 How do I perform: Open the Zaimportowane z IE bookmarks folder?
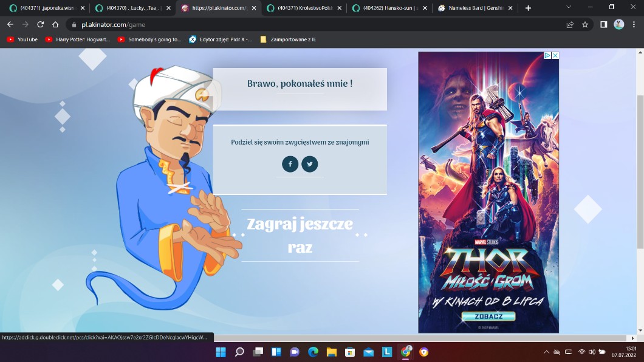(288, 39)
